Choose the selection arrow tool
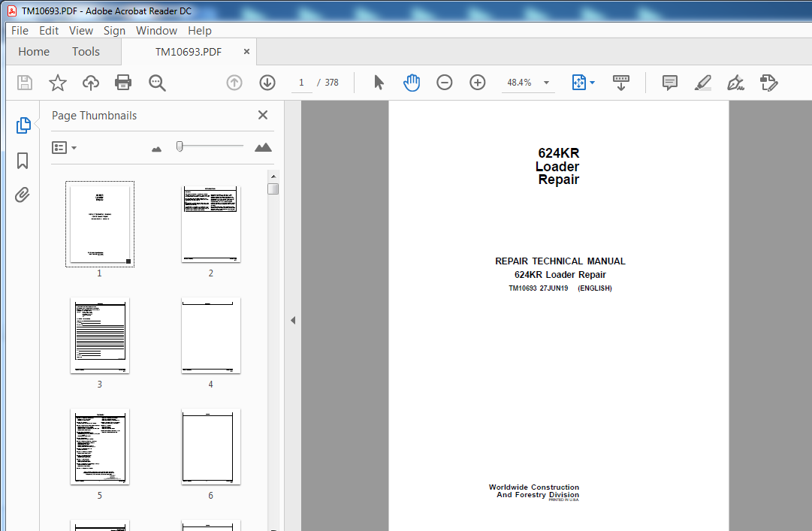The image size is (812, 531). tap(379, 83)
